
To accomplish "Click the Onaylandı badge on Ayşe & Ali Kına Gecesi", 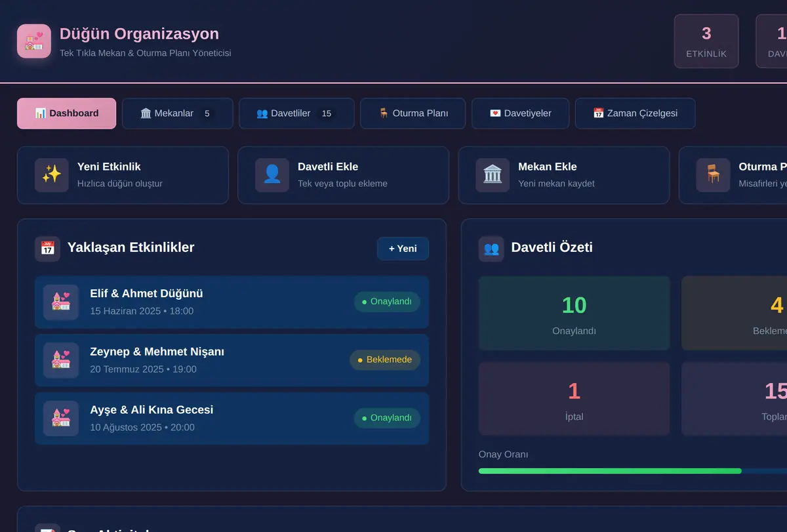I will tap(387, 418).
